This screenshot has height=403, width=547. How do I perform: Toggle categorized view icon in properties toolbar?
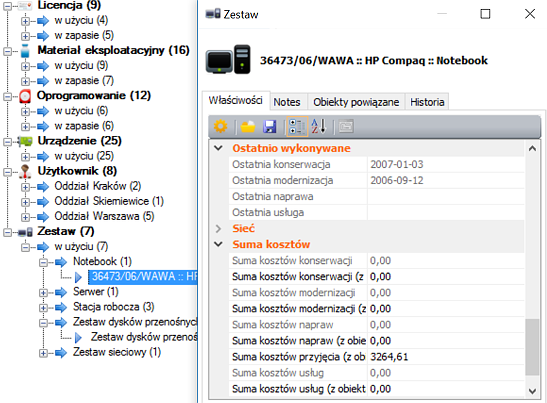(297, 126)
